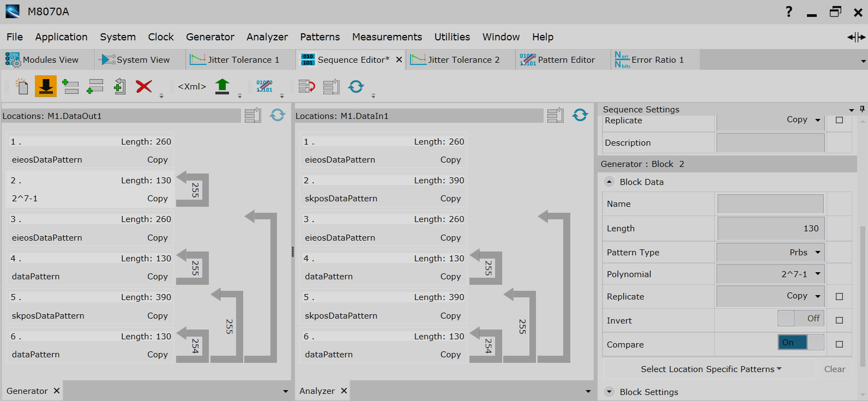The height and width of the screenshot is (401, 868).
Task: Click the Clear button
Action: coord(834,369)
